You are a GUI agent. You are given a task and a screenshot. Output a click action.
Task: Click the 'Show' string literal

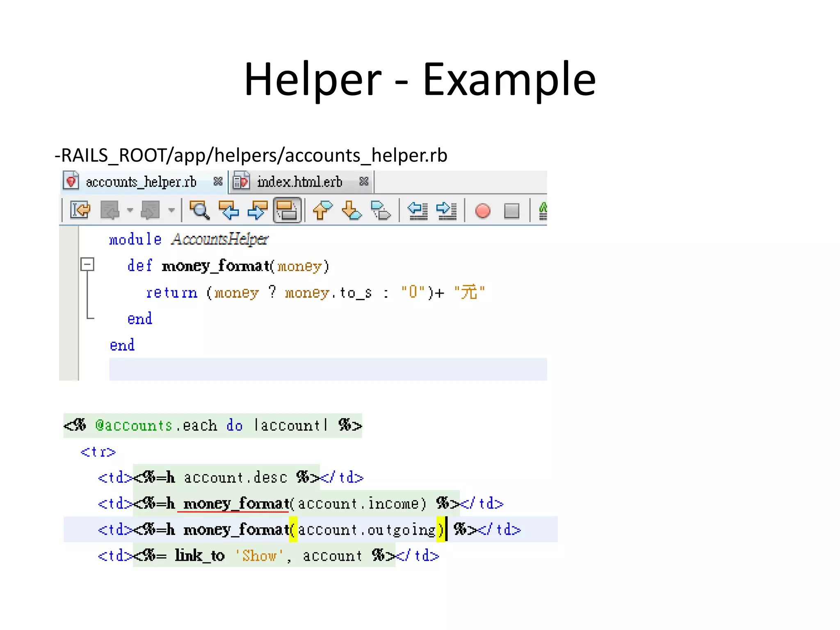[259, 555]
